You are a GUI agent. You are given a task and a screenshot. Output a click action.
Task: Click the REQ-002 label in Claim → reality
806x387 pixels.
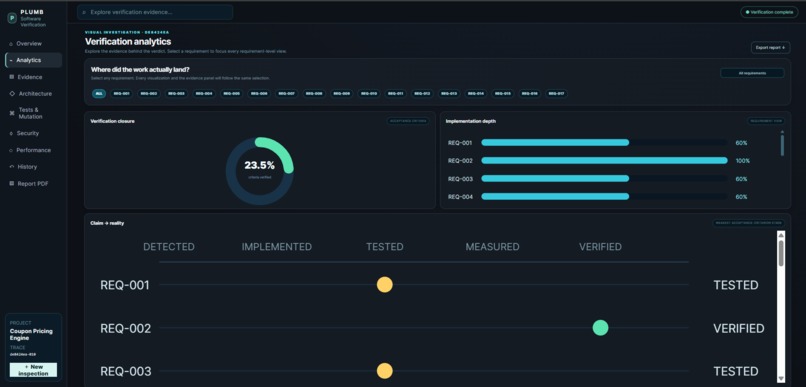click(125, 328)
